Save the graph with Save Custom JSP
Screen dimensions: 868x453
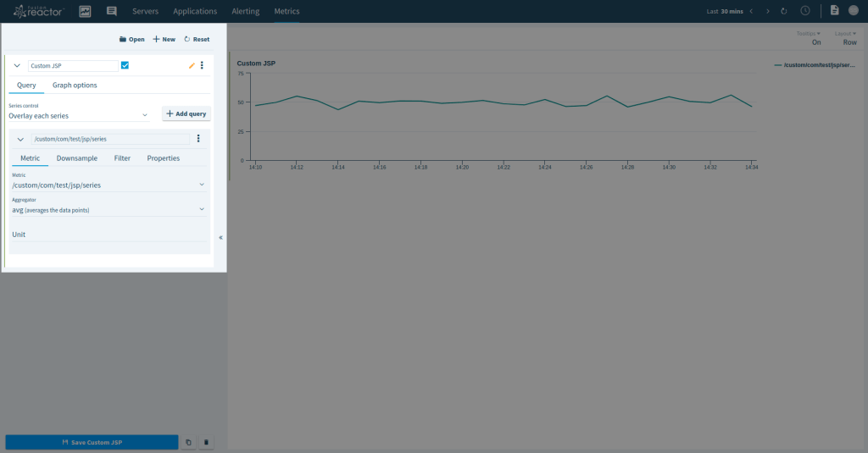tap(92, 443)
